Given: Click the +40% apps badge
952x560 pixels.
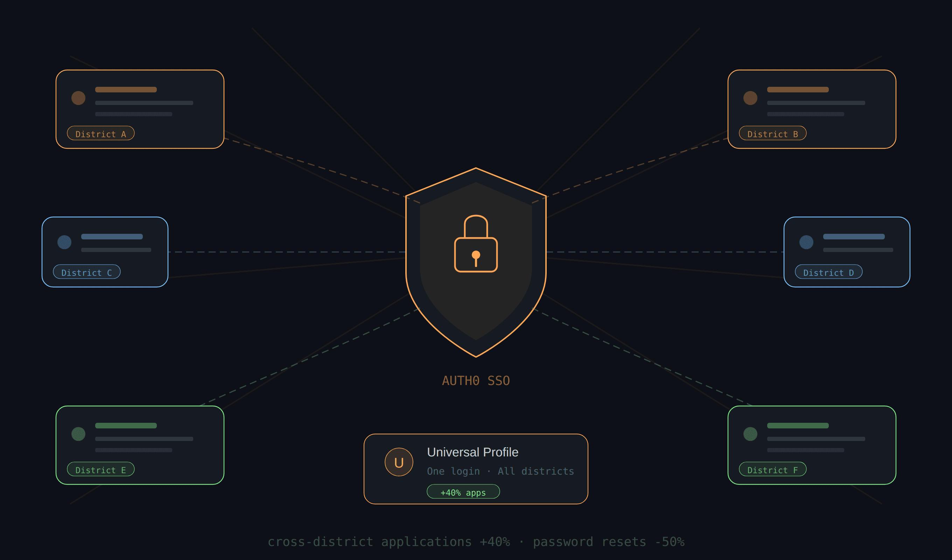Looking at the screenshot, I should coord(463,492).
